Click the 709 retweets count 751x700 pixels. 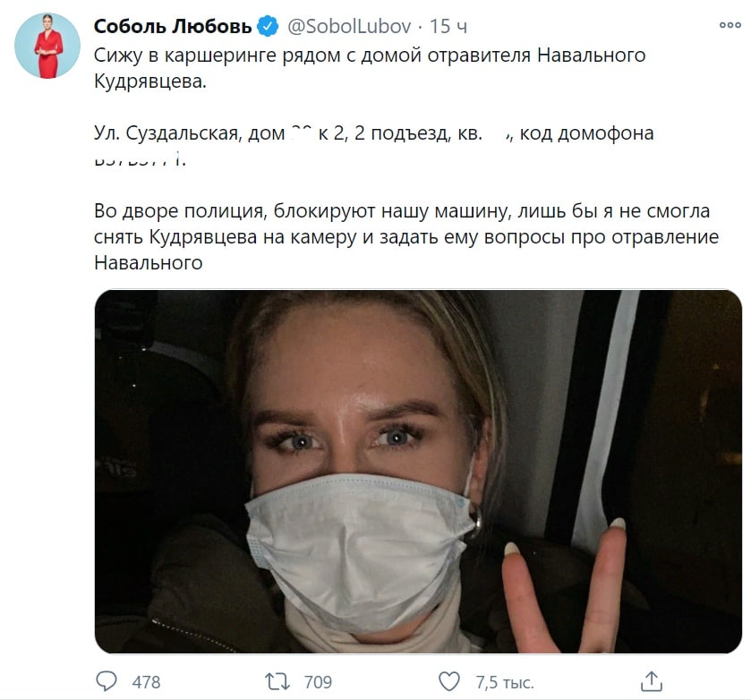point(318,682)
